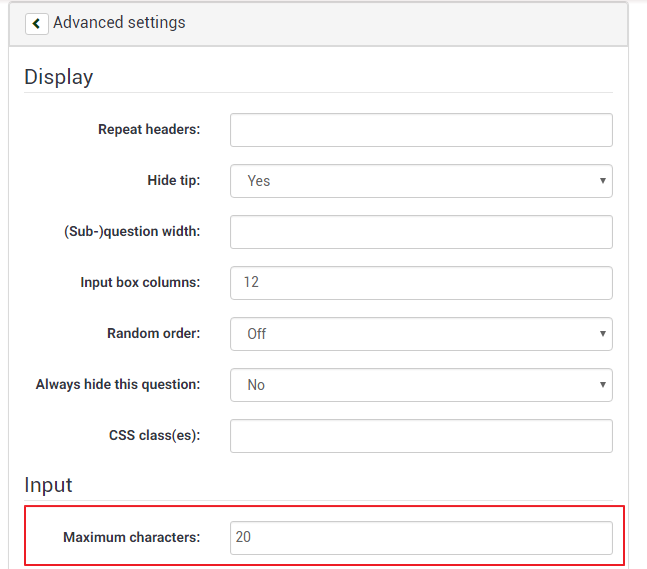Focus the Repeat headers input field
This screenshot has height=569, width=647.
[420, 130]
